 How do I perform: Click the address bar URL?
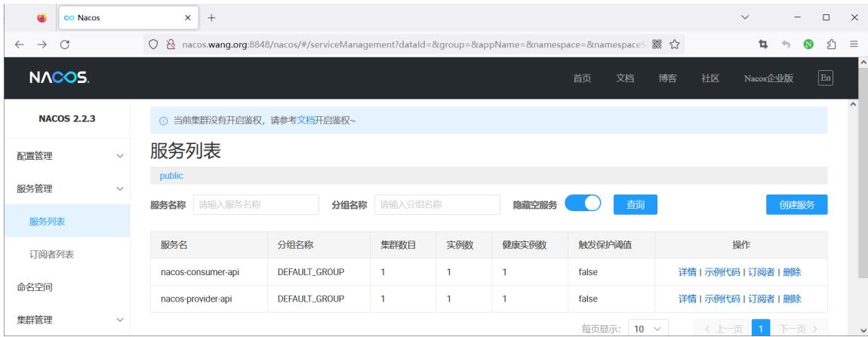tap(414, 44)
